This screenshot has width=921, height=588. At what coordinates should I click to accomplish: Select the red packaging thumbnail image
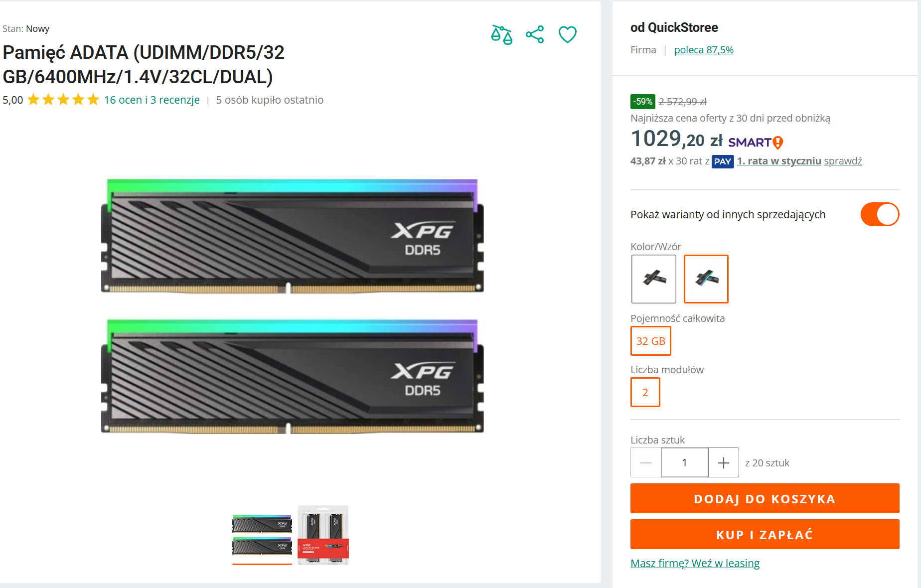(x=323, y=535)
